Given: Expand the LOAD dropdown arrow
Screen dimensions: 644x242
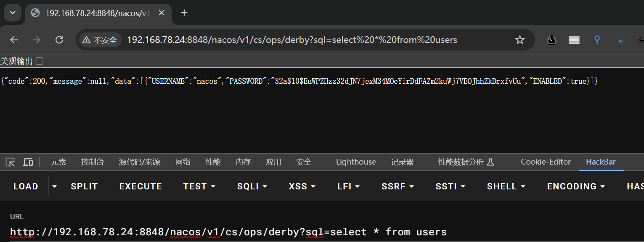Looking at the screenshot, I should click(x=54, y=186).
